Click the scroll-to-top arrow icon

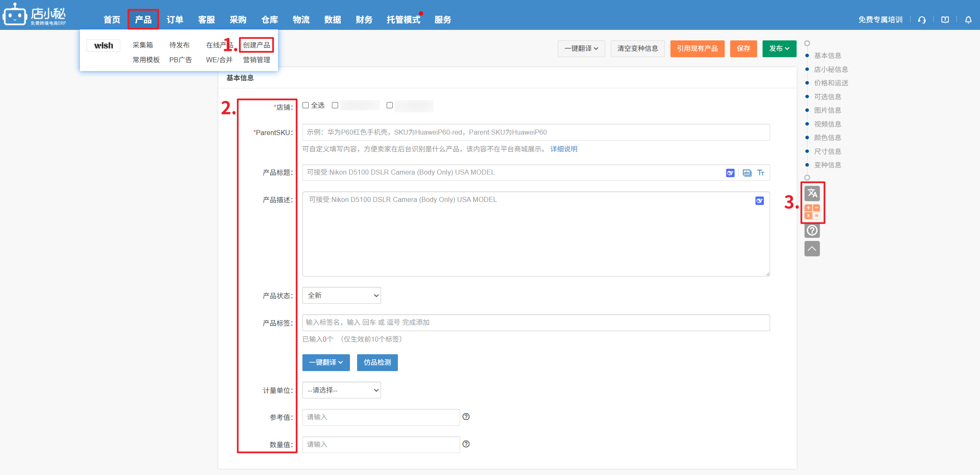(x=812, y=249)
